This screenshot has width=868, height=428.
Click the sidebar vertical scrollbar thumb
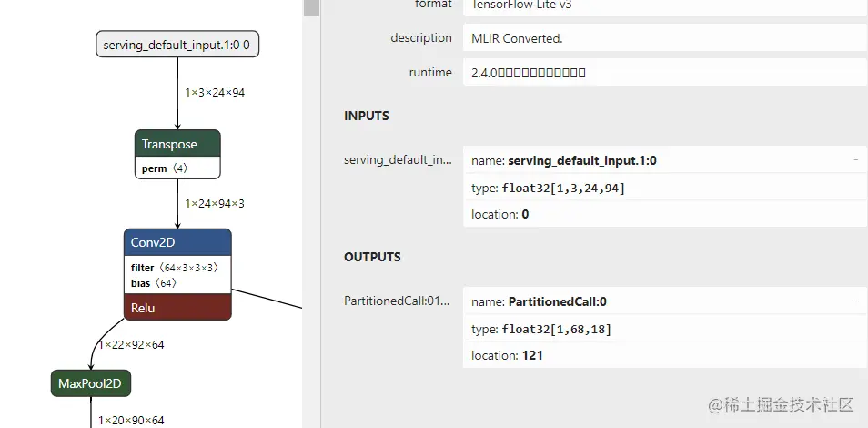(312, 8)
